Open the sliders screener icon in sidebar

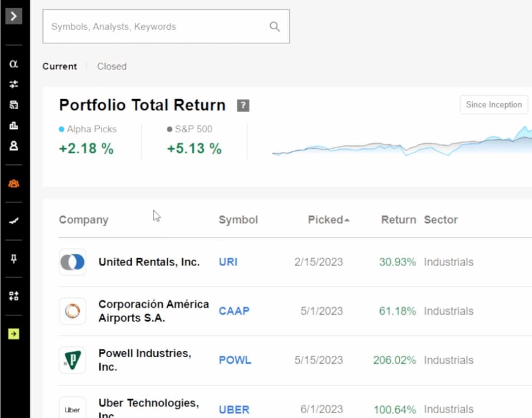(14, 84)
